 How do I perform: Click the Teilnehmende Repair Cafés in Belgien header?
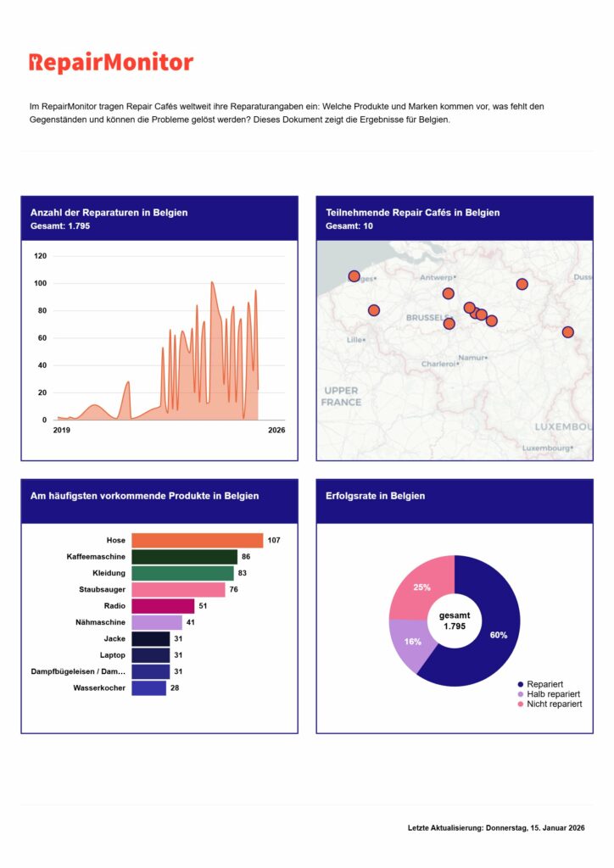click(x=455, y=219)
